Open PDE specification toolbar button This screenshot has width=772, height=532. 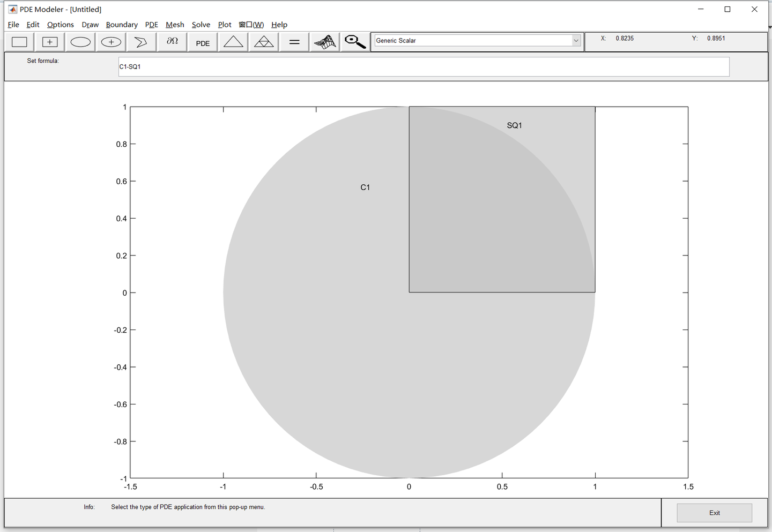point(203,42)
